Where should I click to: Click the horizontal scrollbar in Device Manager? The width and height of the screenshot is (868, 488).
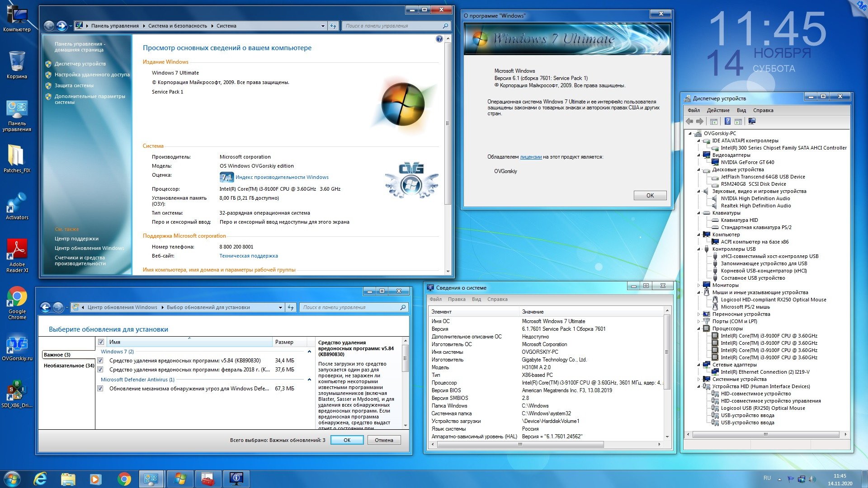coord(765,435)
